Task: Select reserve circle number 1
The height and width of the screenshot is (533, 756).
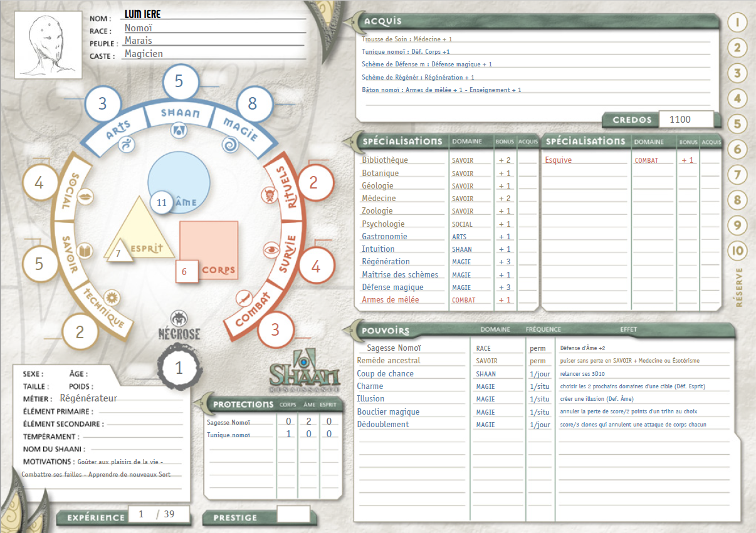Action: click(738, 23)
